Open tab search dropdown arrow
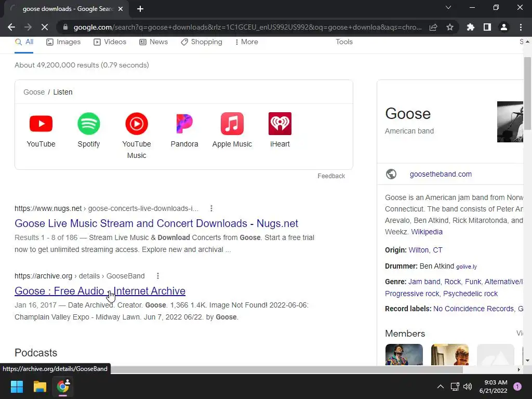 (x=448, y=7)
